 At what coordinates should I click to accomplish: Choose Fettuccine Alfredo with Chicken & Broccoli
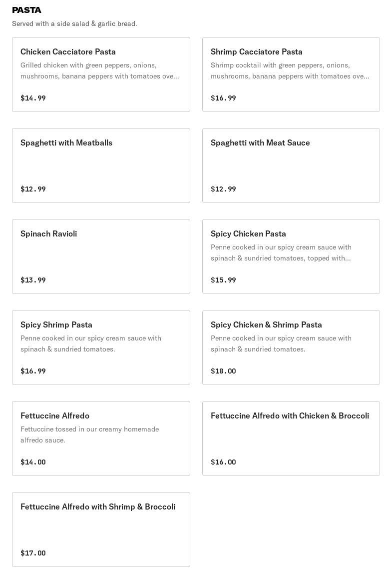tap(290, 416)
